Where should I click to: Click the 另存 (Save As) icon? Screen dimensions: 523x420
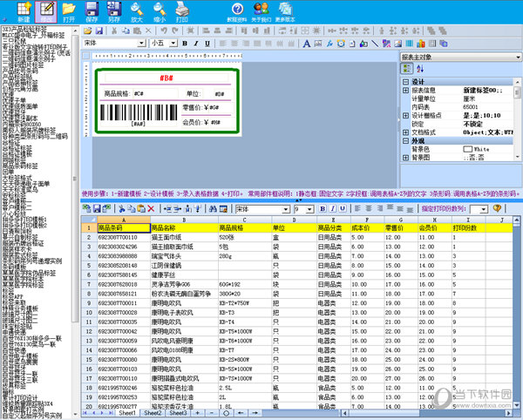click(114, 10)
